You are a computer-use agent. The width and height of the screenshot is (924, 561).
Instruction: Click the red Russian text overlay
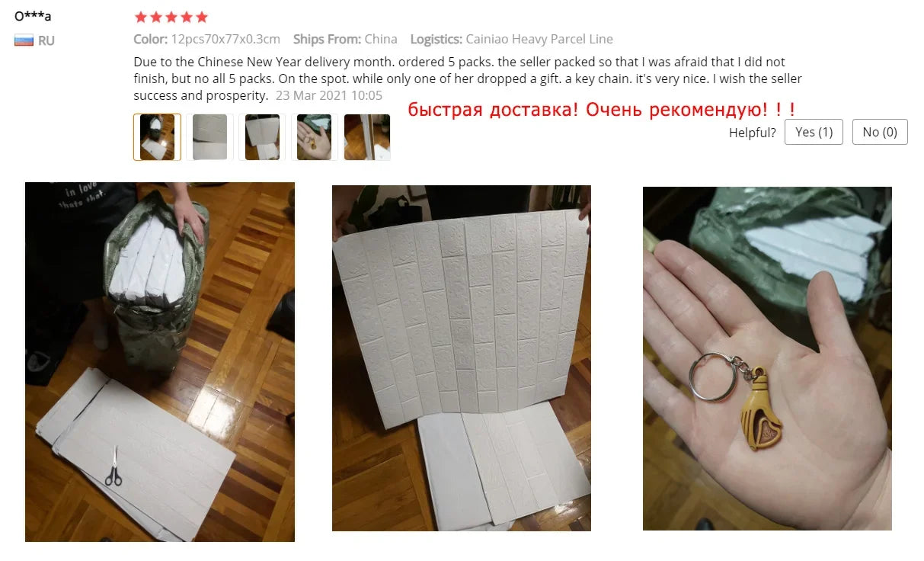point(602,110)
